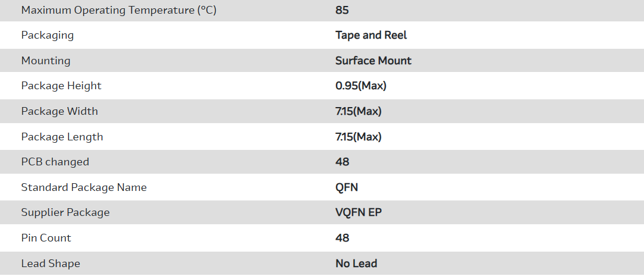This screenshot has height=276, width=644.
Task: Select the VQFN EP value
Action: pyautogui.click(x=359, y=212)
